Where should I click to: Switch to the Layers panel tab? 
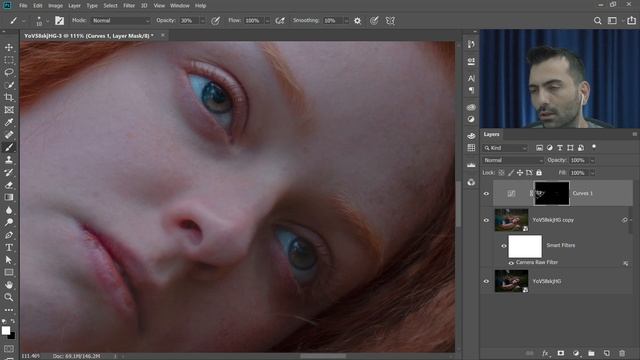[491, 134]
